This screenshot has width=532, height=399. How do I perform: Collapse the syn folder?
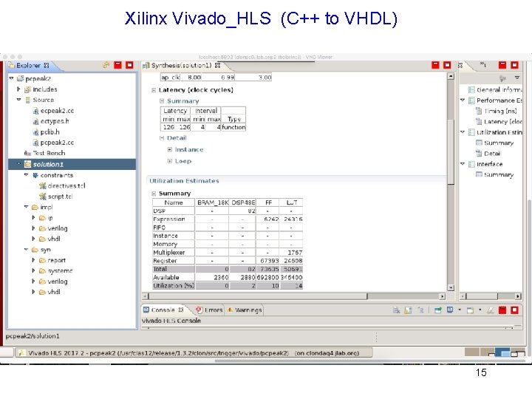[x=26, y=250]
